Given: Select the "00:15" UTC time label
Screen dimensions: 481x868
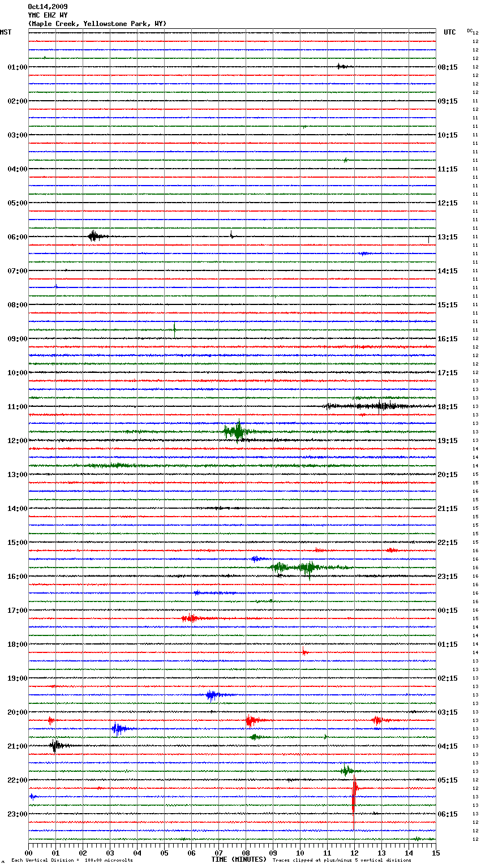Looking at the screenshot, I should pos(448,611).
